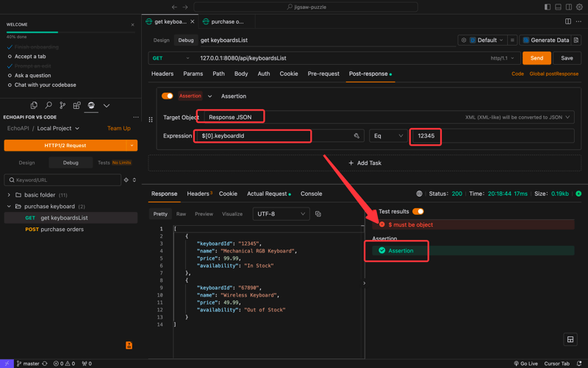
Task: Open the settings gear icon at top right
Action: tap(579, 7)
